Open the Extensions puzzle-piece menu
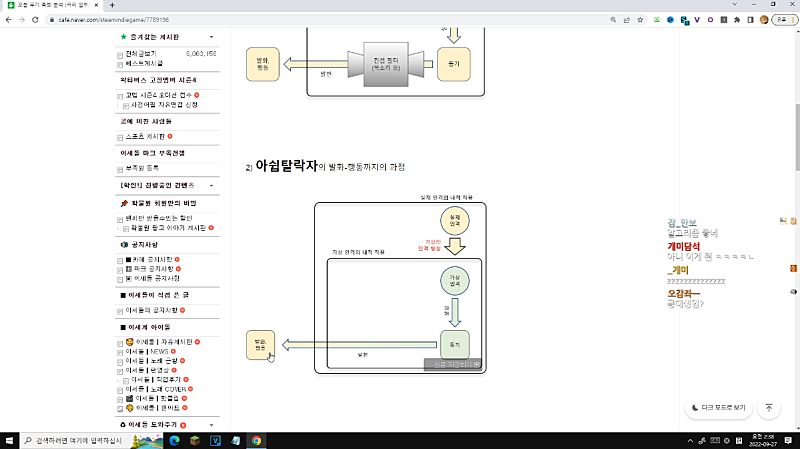Image resolution: width=800 pixels, height=449 pixels. point(737,20)
